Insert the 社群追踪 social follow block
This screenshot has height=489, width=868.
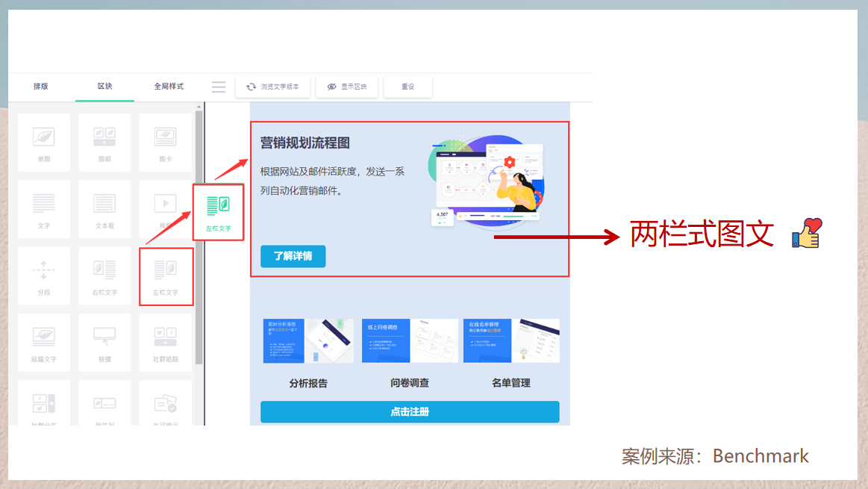click(165, 342)
